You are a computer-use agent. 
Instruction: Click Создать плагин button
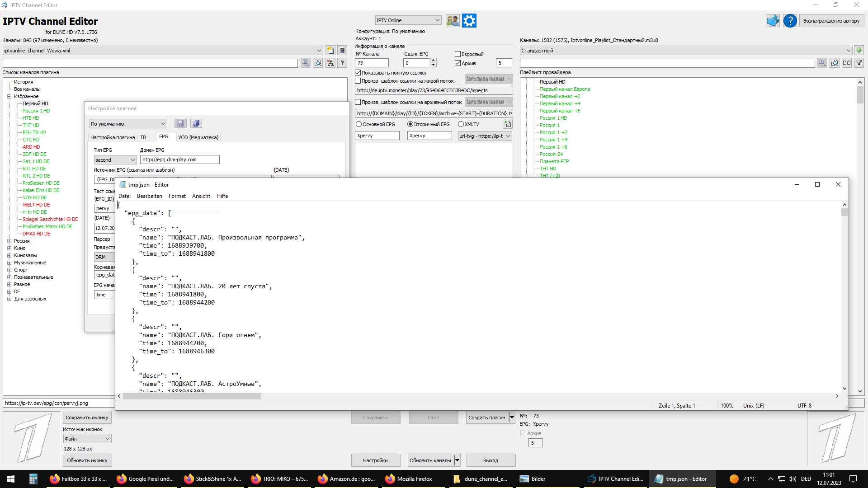(x=487, y=418)
